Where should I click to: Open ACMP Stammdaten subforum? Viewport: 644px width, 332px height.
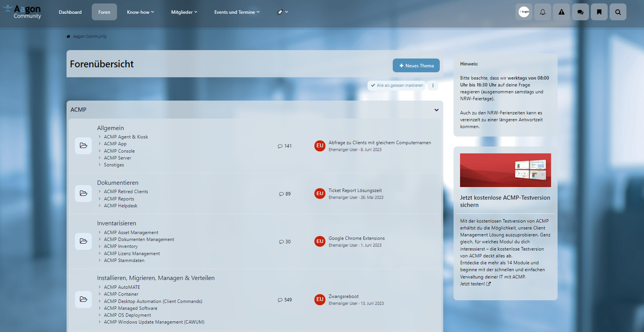(124, 261)
